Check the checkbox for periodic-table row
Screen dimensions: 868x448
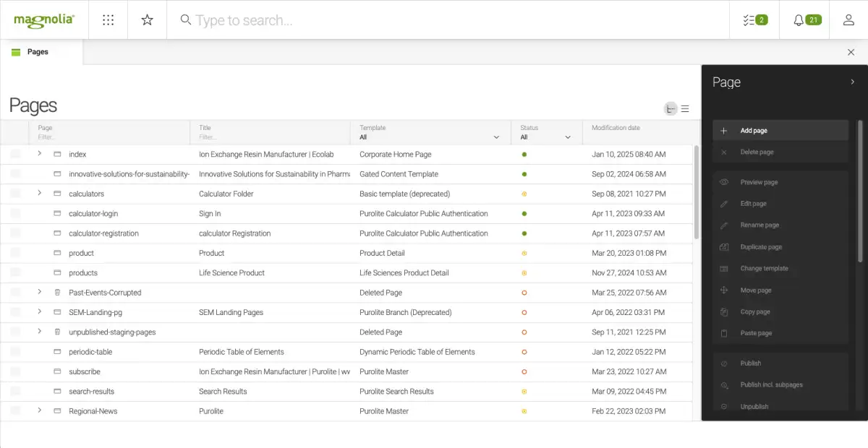[15, 352]
